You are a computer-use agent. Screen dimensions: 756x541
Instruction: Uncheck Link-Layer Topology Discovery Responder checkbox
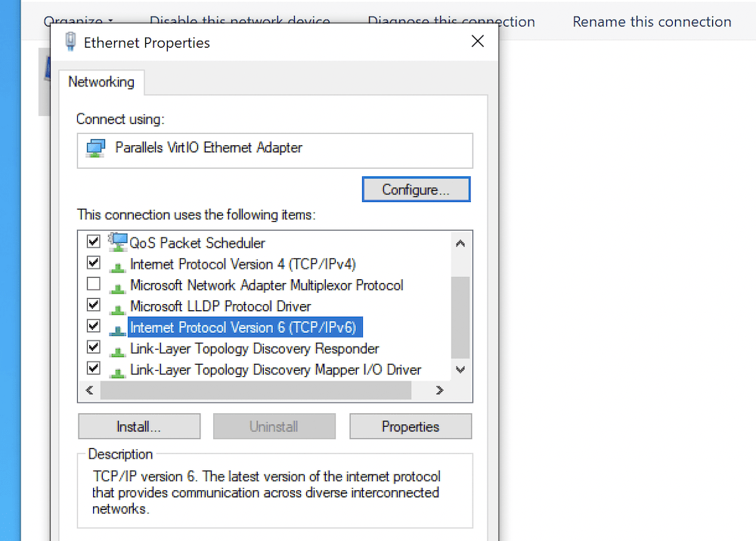click(94, 347)
